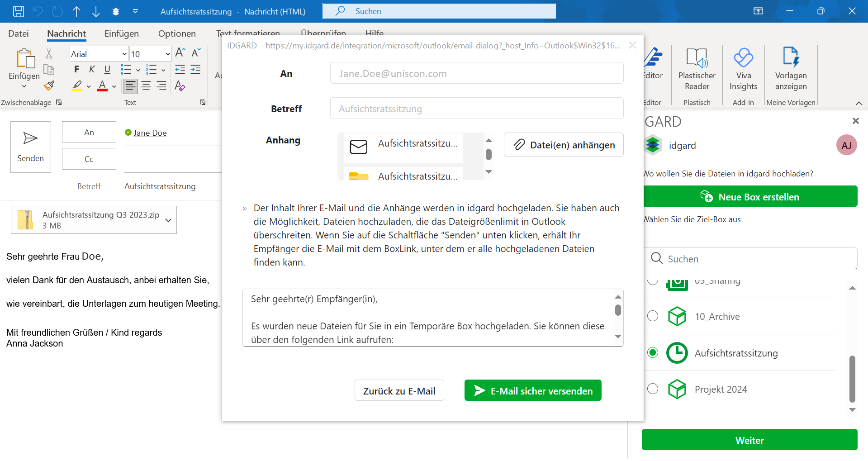Align text right
This screenshot has height=461, width=868.
tap(161, 86)
